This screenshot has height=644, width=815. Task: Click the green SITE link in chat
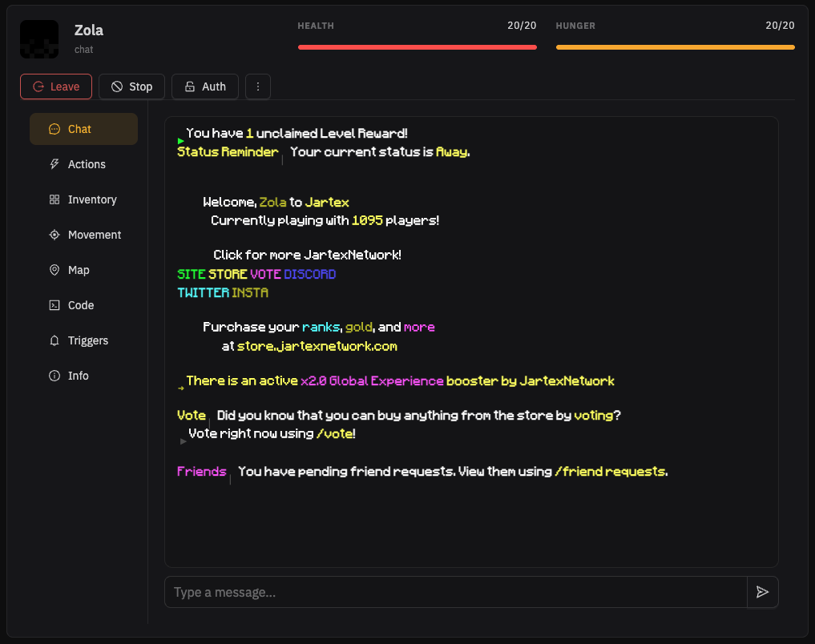click(192, 274)
